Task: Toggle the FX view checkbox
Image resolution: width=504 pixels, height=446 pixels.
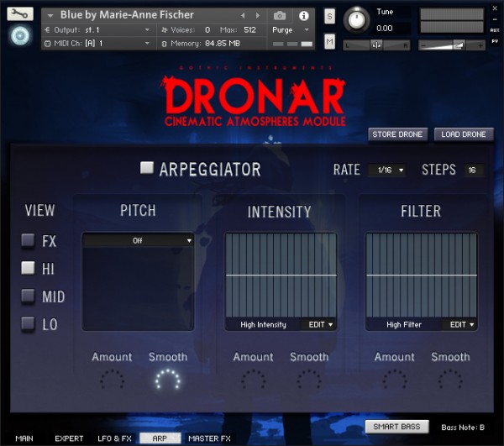Action: [x=28, y=240]
